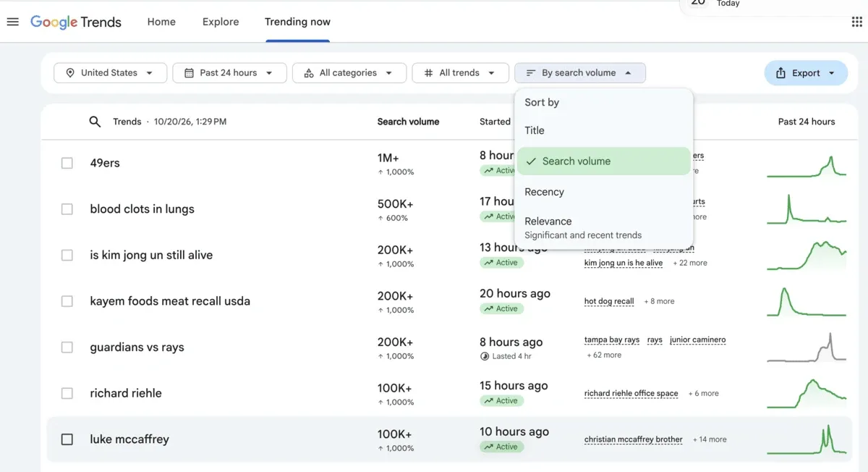The image size is (868, 472).
Task: View the 49ers trend sparkline
Action: 807,166
